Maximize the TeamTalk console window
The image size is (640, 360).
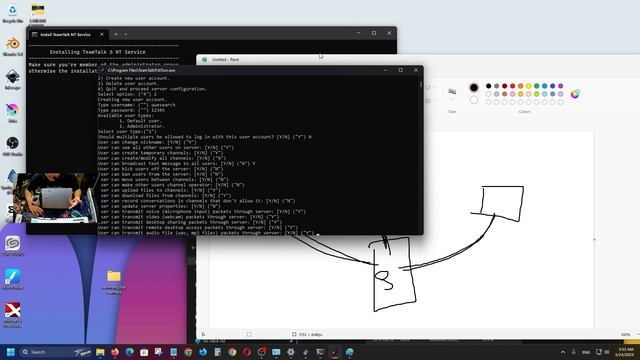pos(400,70)
